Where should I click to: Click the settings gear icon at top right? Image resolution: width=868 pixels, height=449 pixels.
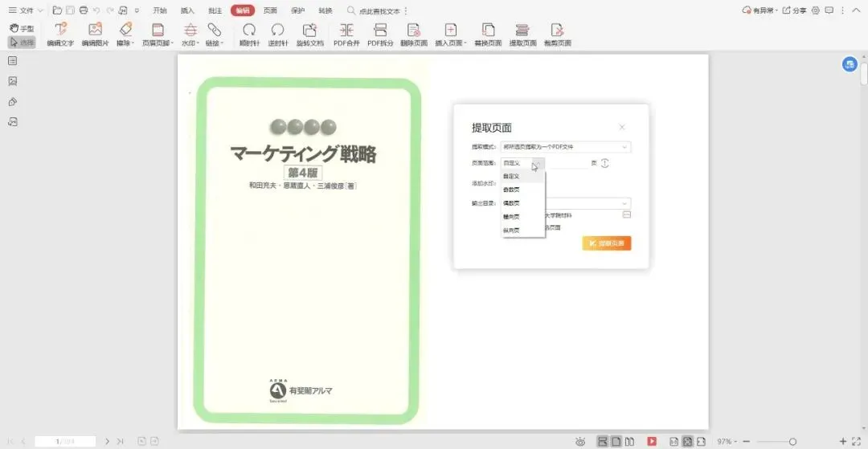click(816, 10)
